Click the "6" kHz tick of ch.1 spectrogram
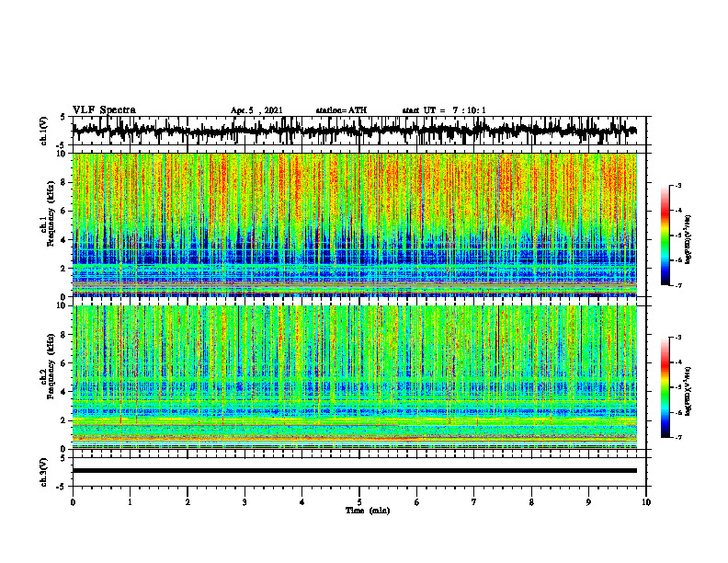 click(65, 211)
